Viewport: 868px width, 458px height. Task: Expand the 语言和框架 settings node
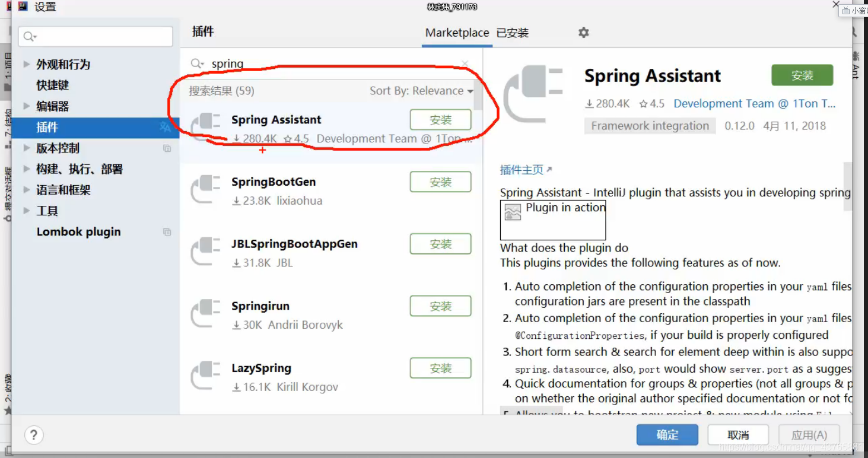pyautogui.click(x=26, y=190)
